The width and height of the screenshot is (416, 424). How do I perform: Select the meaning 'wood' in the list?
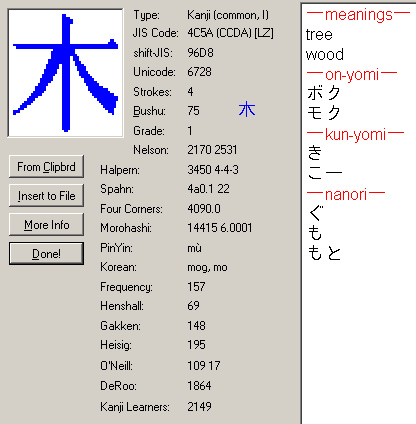point(325,55)
